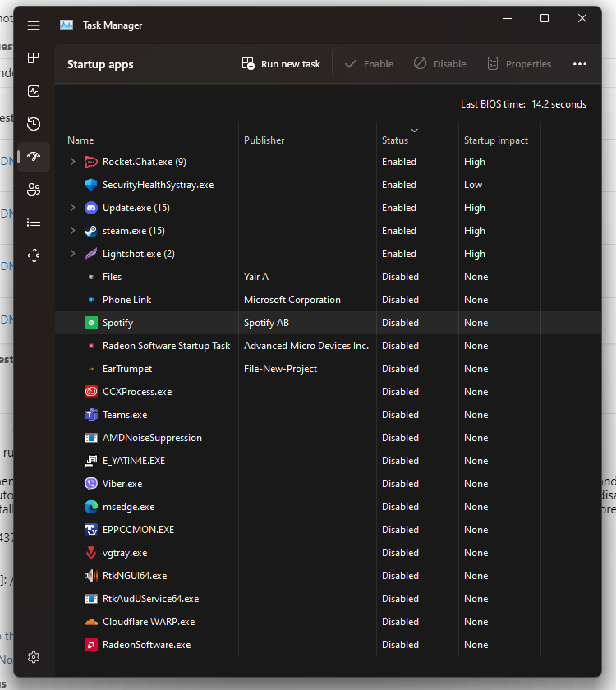Viewport: 616px width, 690px height.
Task: Click the Spotify app icon
Action: click(x=90, y=323)
